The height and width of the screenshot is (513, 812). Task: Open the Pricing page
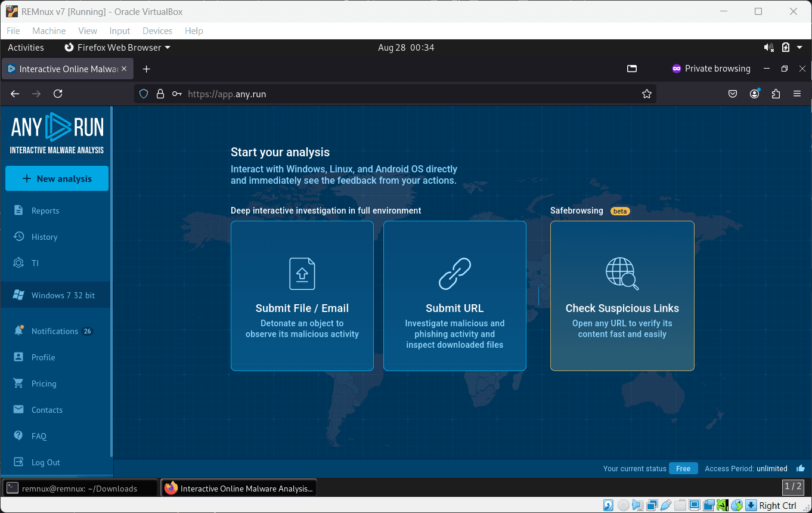[x=56, y=384]
